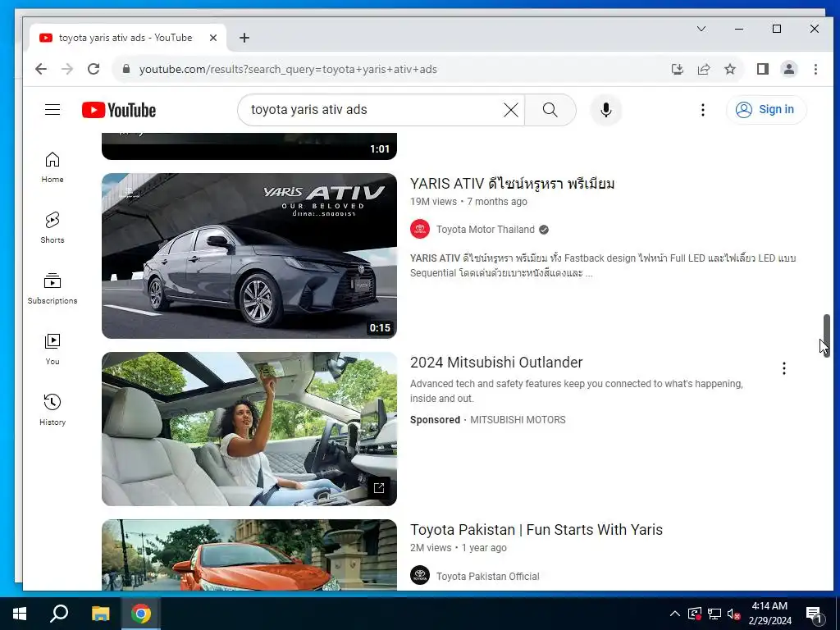The image size is (840, 630).
Task: Click the Sign in button
Action: [x=766, y=109]
